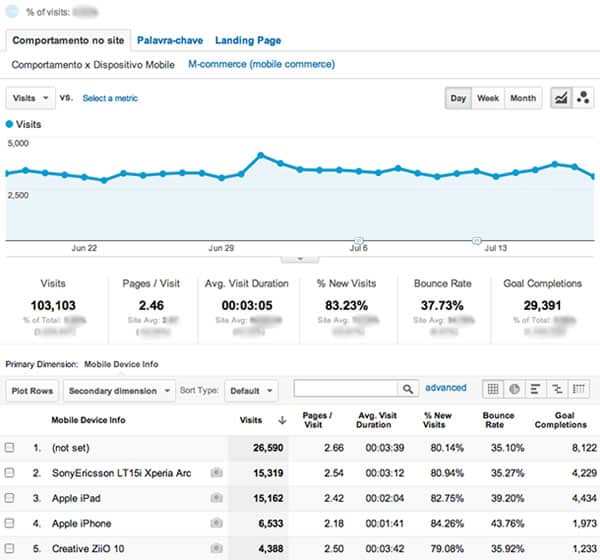Set chart granularity to Week
Viewport: 600px width, 560px height.
tap(488, 98)
